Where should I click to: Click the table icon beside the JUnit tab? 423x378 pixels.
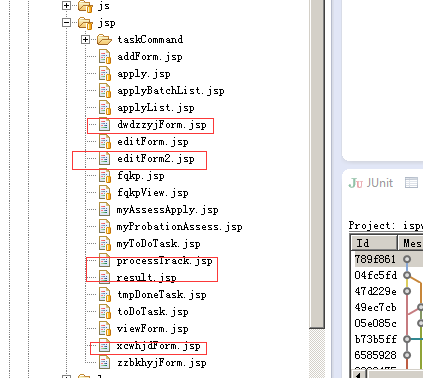[x=411, y=183]
